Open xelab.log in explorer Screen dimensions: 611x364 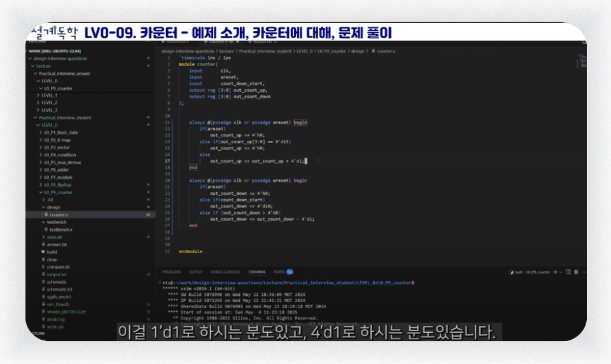click(56, 319)
